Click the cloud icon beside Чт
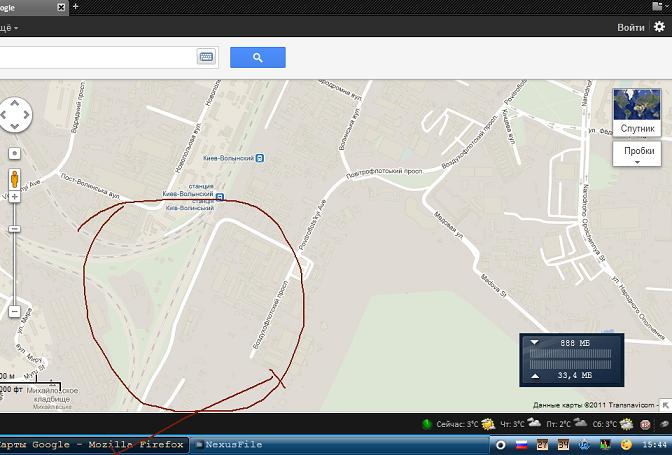Screen dimensions: 672x455 (534, 422)
